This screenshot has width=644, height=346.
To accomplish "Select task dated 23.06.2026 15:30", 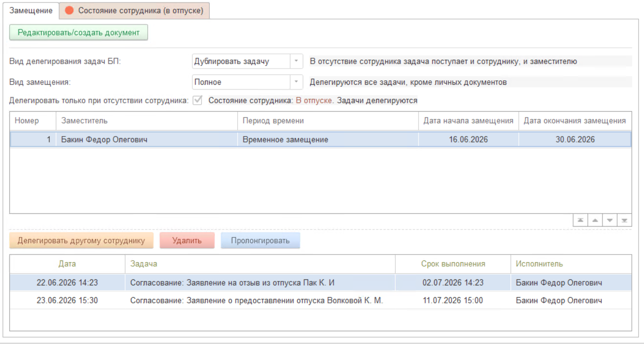I will [x=67, y=300].
